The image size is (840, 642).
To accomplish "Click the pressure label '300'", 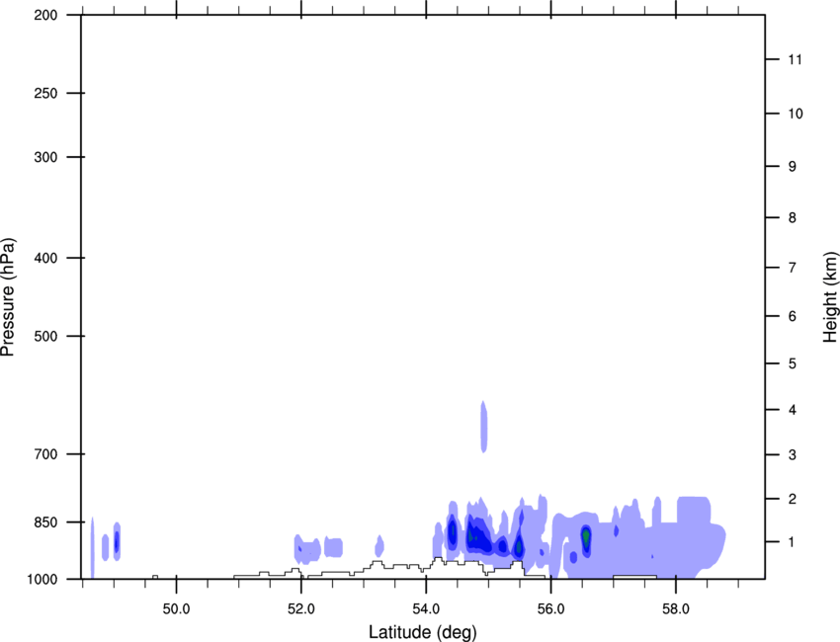I will tap(46, 157).
